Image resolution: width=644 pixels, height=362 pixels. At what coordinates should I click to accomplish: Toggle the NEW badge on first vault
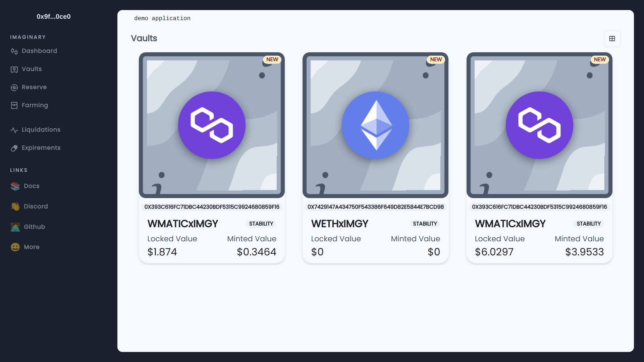[x=272, y=59]
